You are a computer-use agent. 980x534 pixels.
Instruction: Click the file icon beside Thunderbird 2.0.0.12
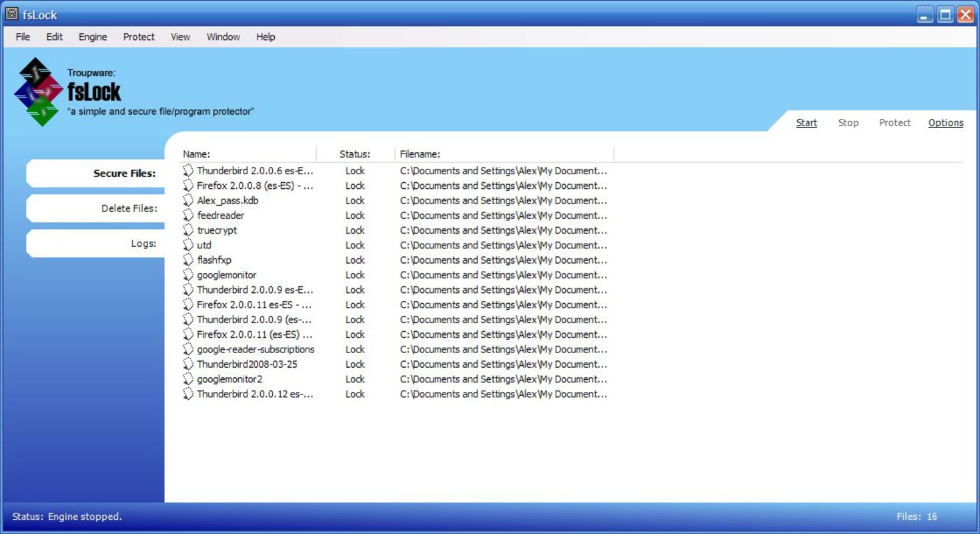click(x=188, y=394)
